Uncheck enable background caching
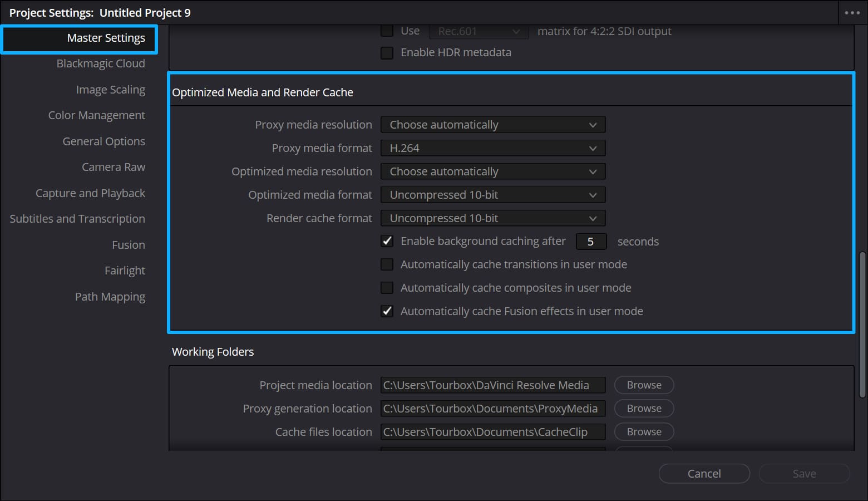The height and width of the screenshot is (501, 868). [387, 241]
